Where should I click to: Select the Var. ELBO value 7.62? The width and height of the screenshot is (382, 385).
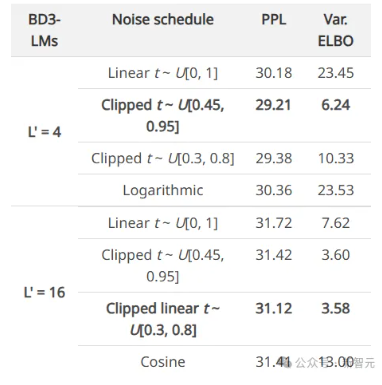point(336,223)
